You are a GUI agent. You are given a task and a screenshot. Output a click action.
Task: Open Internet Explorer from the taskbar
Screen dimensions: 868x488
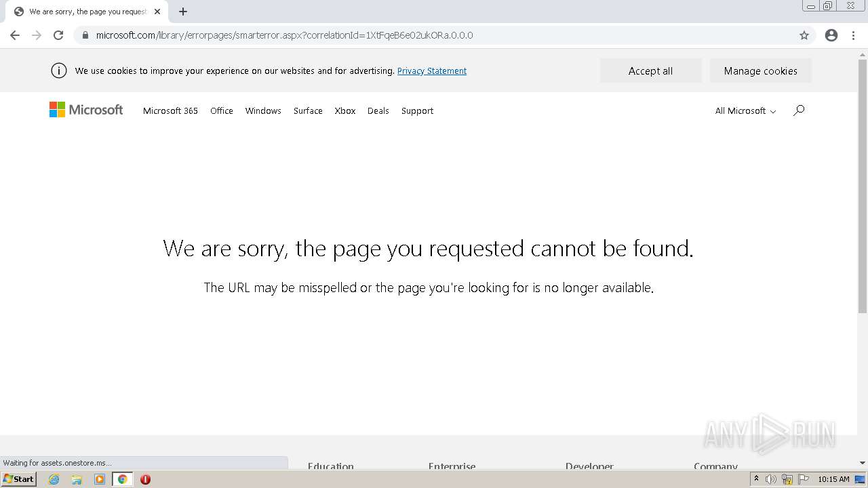[54, 479]
